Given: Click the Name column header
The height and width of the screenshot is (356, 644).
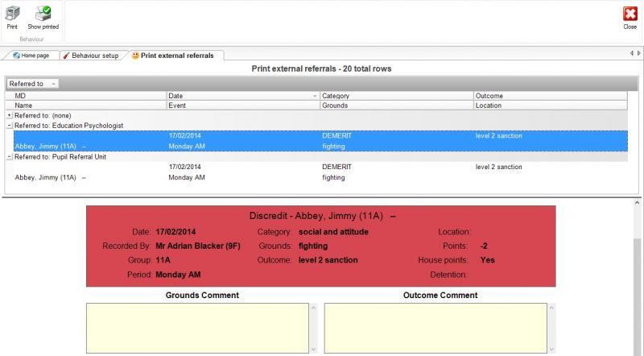Looking at the screenshot, I should [86, 106].
